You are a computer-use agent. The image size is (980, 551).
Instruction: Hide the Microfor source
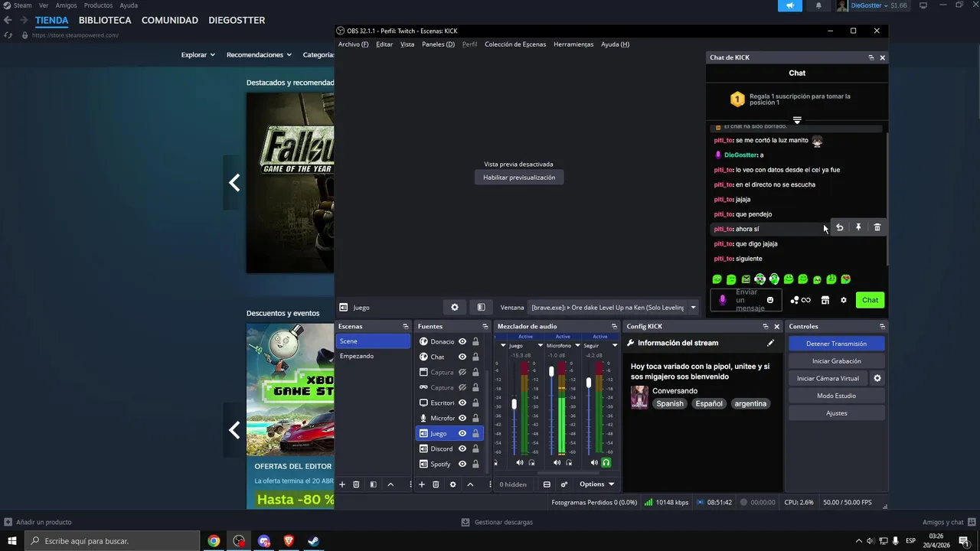click(x=462, y=418)
